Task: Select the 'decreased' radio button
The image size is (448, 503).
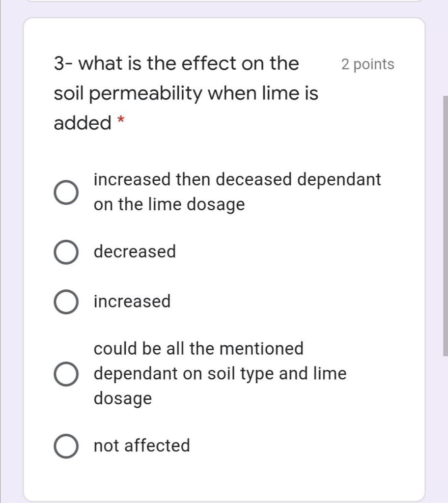Action: coord(66,252)
